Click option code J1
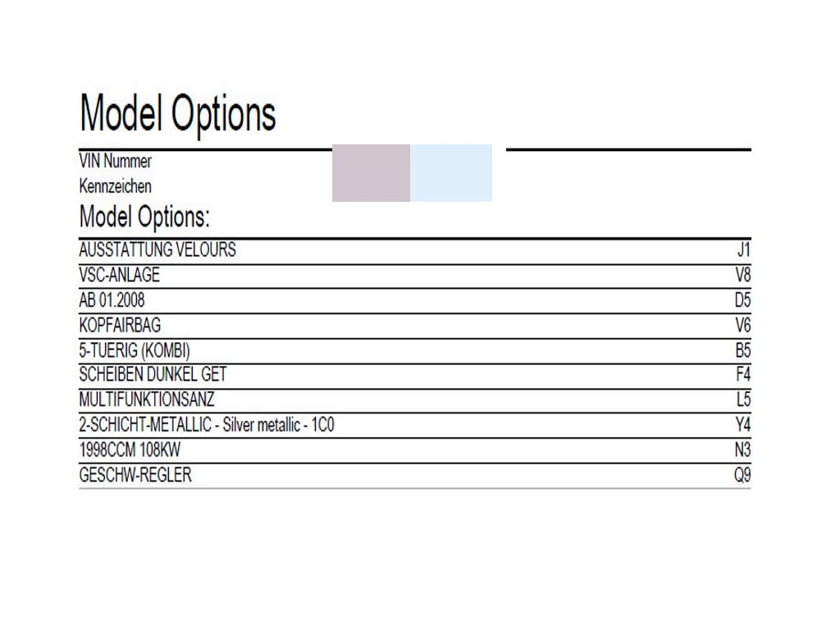Viewport: 840px width, 630px height. [743, 249]
